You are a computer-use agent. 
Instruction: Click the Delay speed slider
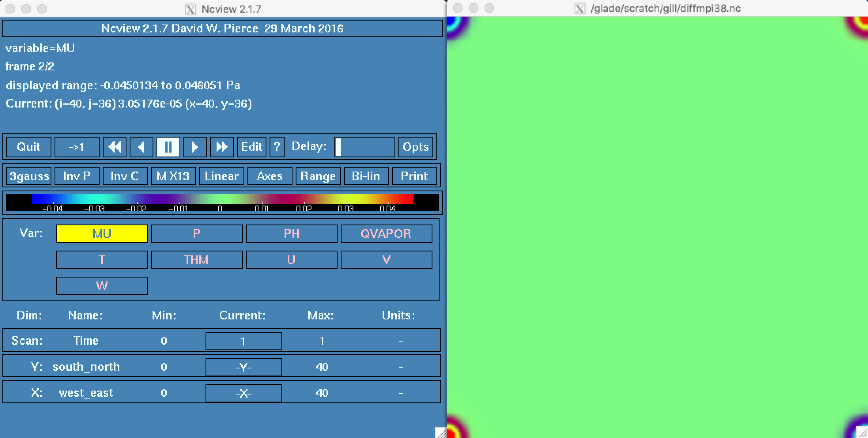[364, 147]
